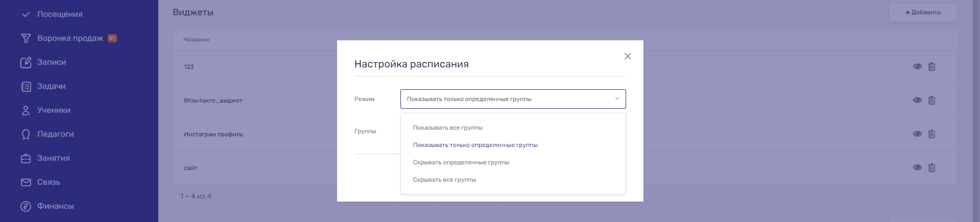
Task: Select the ВКонтакте_виджет row name
Action: tap(213, 101)
